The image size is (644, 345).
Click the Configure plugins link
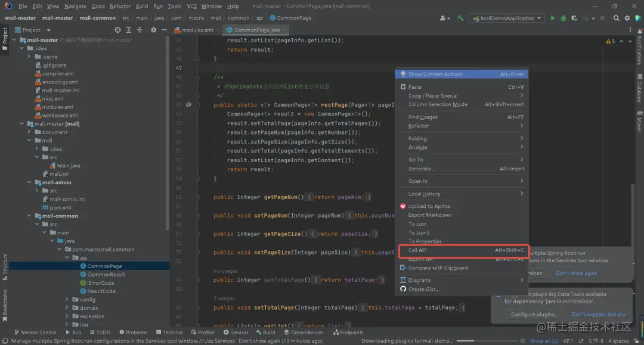pos(534,315)
